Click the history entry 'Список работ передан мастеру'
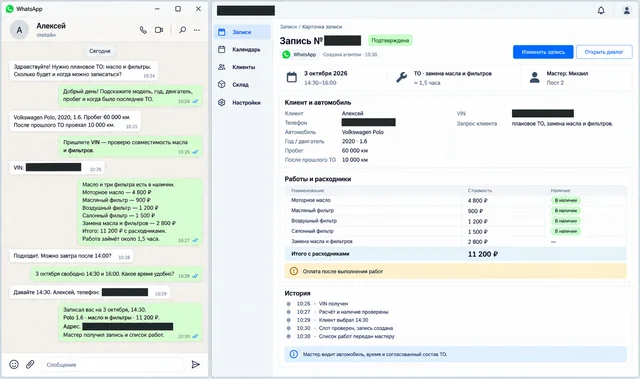Viewport: 640px width, 379px height. [356, 336]
